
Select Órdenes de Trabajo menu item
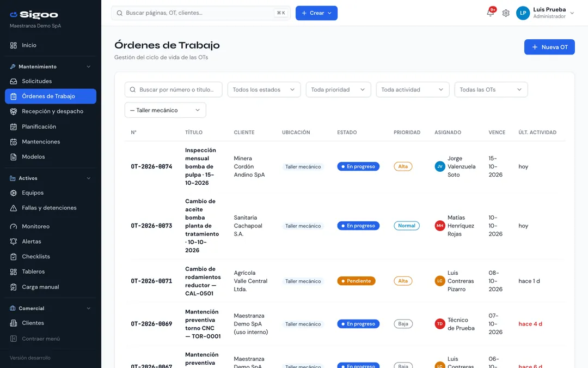[x=51, y=96]
